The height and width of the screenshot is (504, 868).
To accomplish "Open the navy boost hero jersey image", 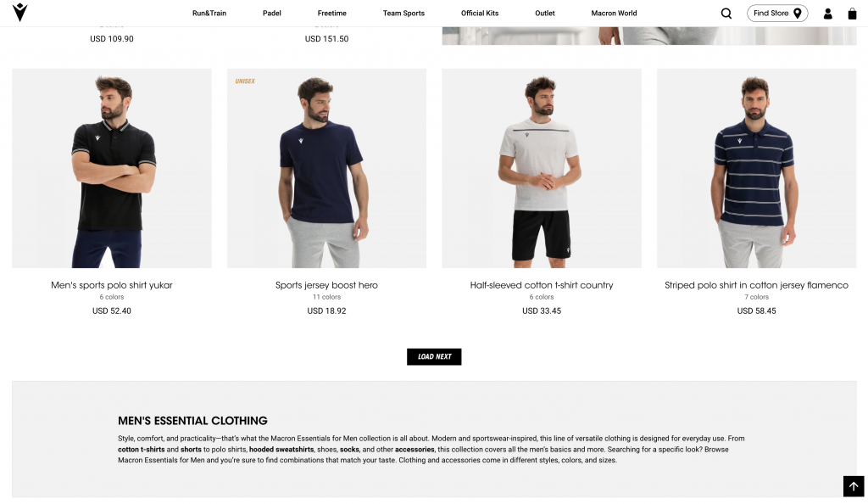I will (326, 168).
